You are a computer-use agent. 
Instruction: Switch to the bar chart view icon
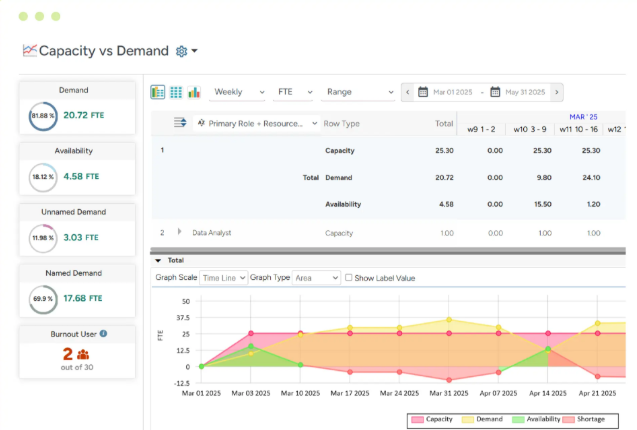tap(194, 92)
